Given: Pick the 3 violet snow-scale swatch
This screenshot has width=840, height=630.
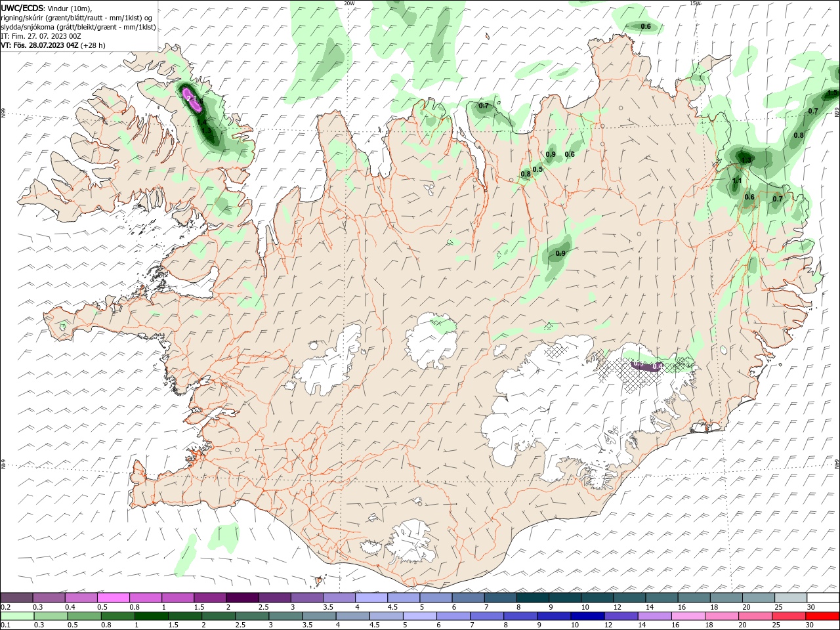Looking at the screenshot, I should tap(306, 598).
